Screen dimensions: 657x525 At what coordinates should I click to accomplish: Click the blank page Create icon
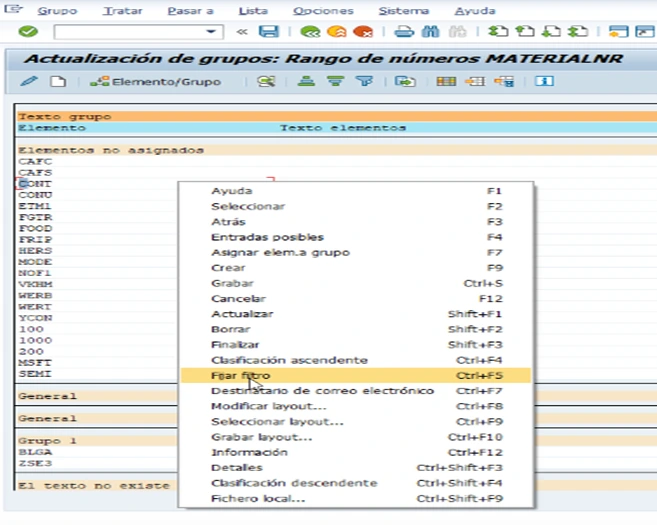coord(58,81)
